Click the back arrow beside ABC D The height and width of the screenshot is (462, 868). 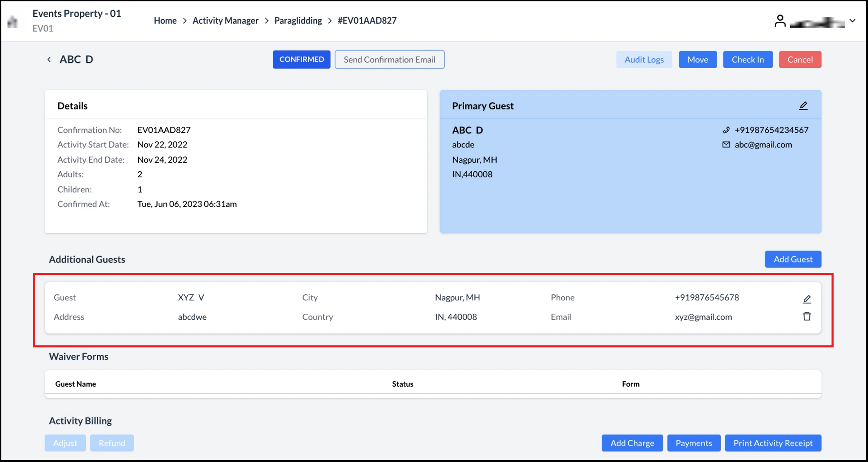[49, 60]
